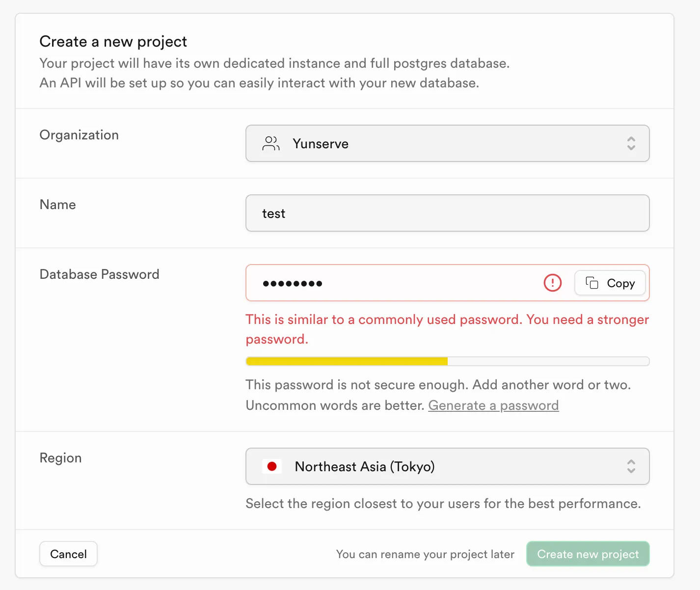Focus the project Name field containing test

tap(447, 213)
